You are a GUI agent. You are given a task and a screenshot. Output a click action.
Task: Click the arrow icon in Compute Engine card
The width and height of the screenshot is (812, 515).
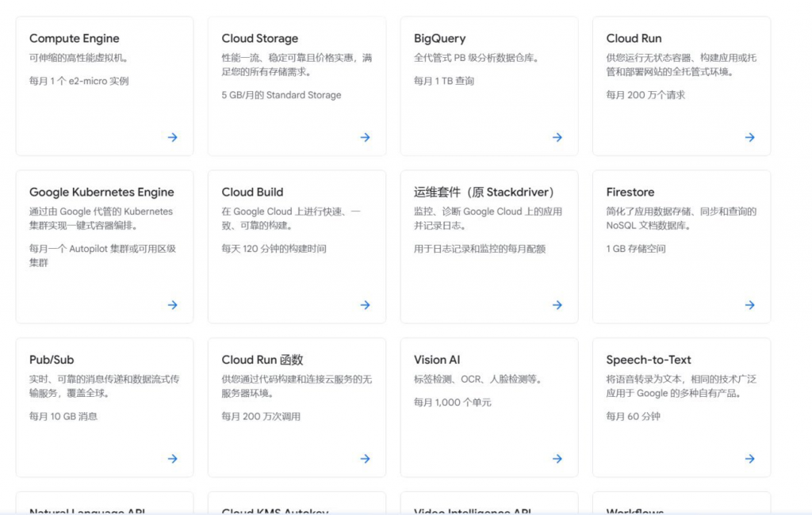(172, 137)
